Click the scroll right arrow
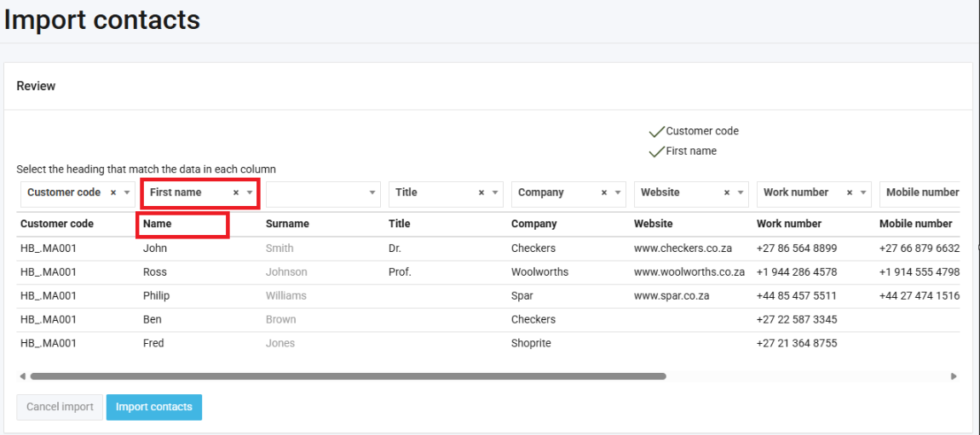This screenshot has height=435, width=980. [954, 375]
